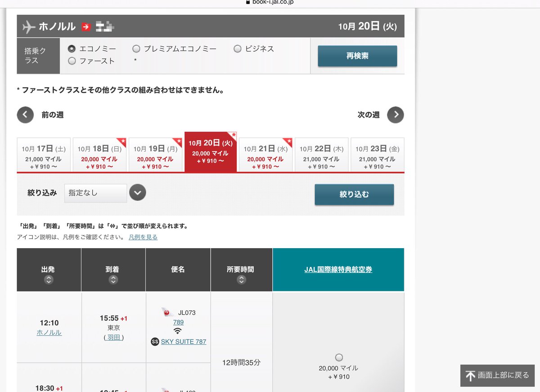Choose the ビジネス class radio button

click(238, 49)
